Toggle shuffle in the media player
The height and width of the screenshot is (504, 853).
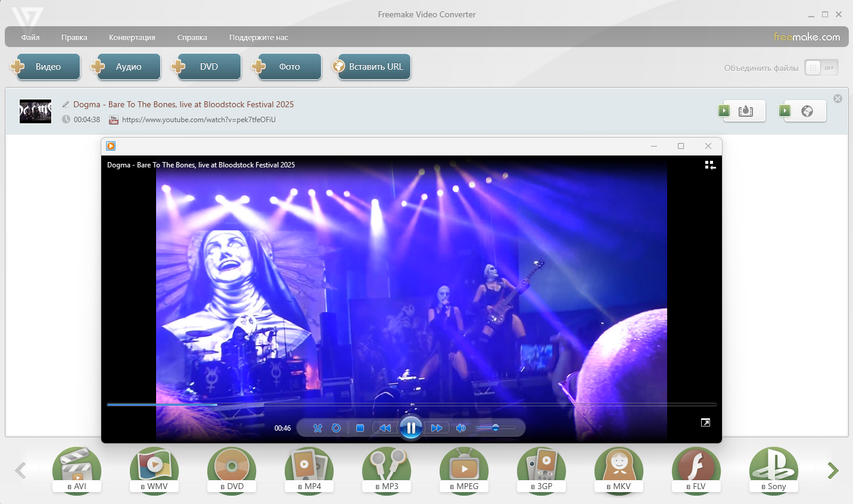coord(317,428)
